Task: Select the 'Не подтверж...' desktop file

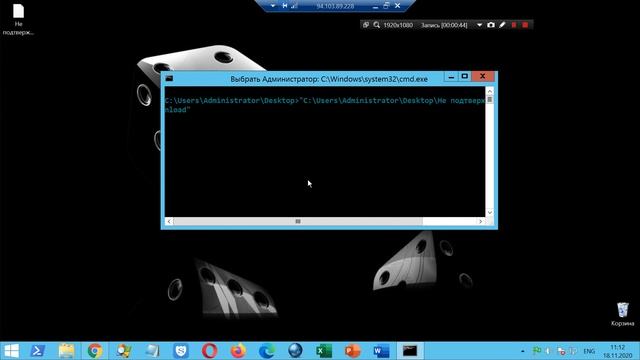Action: pos(18,19)
